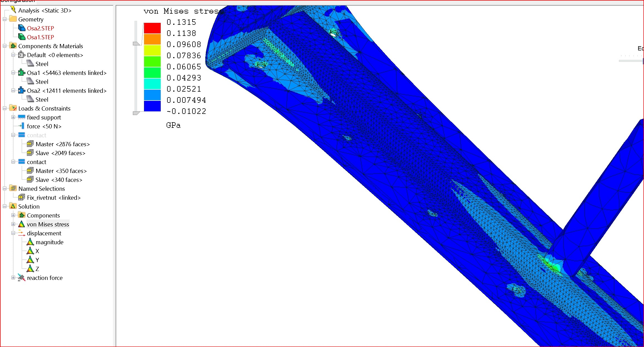Click the Fix_rivetnut named selection icon

(21, 197)
